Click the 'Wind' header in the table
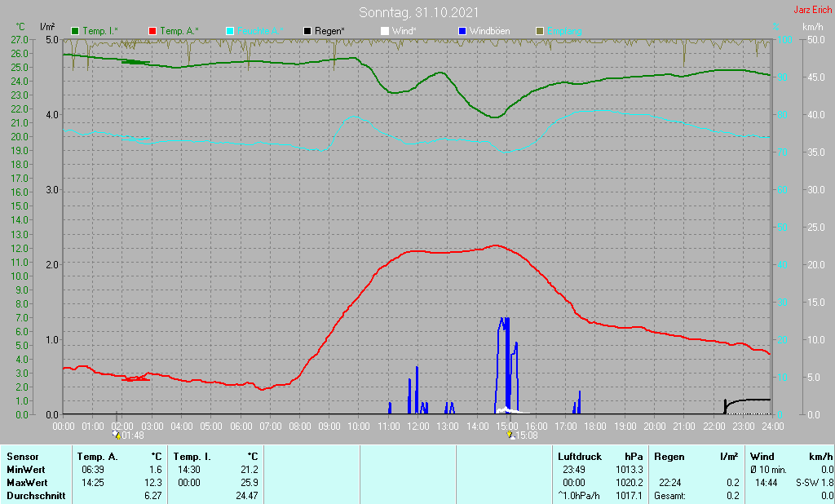 (x=762, y=457)
